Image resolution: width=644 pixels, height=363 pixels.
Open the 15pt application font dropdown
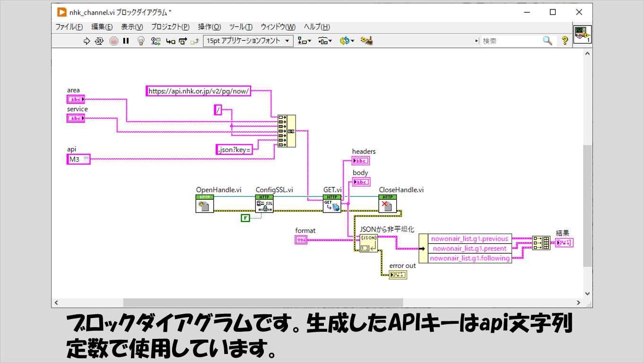[x=248, y=41]
